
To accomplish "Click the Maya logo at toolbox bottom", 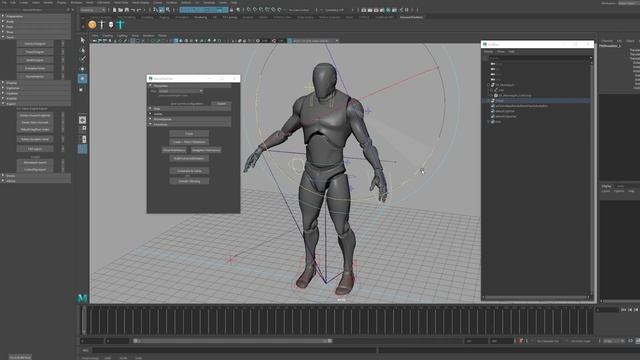I will point(82,298).
